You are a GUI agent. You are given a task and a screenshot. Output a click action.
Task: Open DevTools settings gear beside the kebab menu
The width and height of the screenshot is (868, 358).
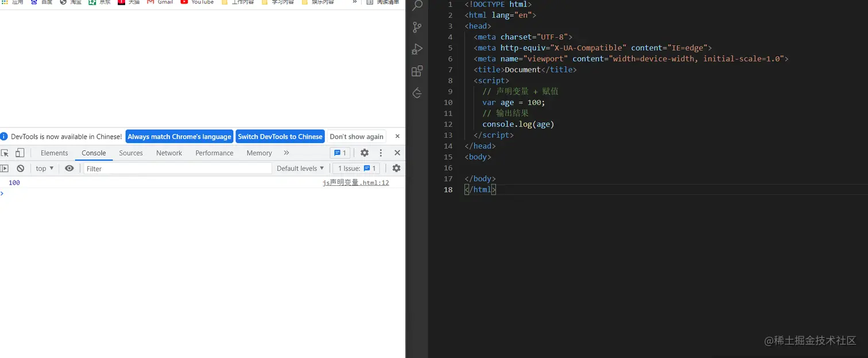[365, 153]
